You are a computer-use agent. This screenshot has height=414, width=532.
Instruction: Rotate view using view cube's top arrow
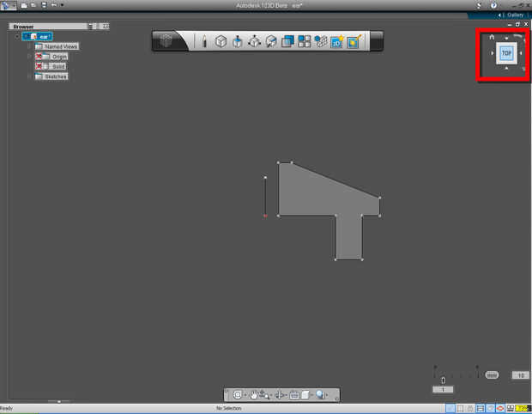click(x=506, y=38)
